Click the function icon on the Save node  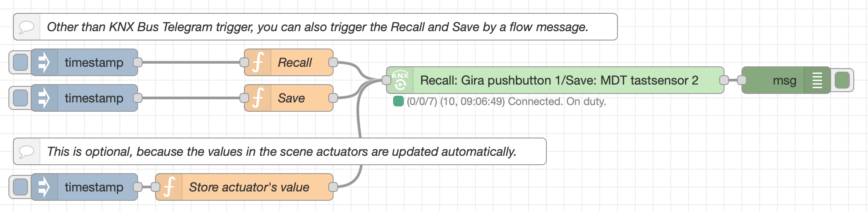(258, 98)
